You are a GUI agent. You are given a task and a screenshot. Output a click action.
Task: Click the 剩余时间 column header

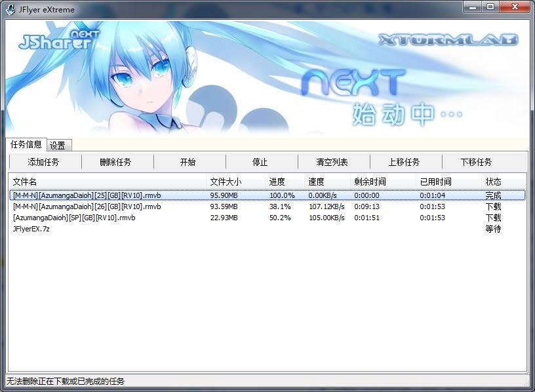(383, 182)
